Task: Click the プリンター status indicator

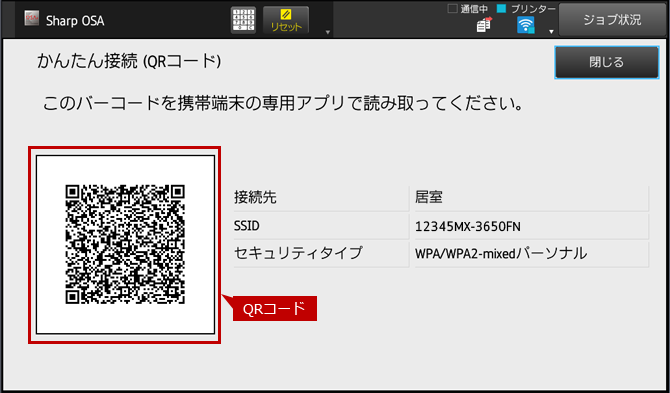Action: coord(502,9)
